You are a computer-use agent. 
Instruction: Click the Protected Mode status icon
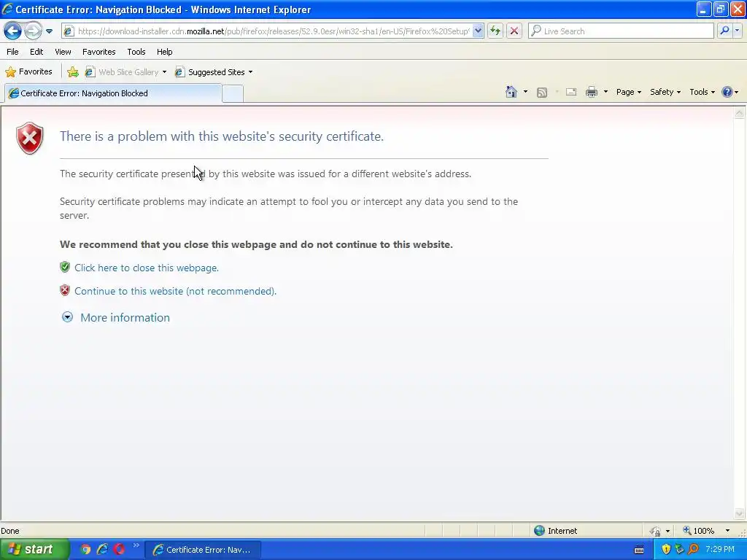656,531
